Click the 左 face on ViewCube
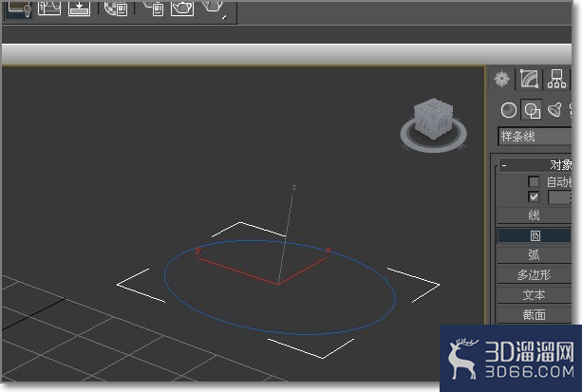This screenshot has width=582, height=392. coord(423,123)
